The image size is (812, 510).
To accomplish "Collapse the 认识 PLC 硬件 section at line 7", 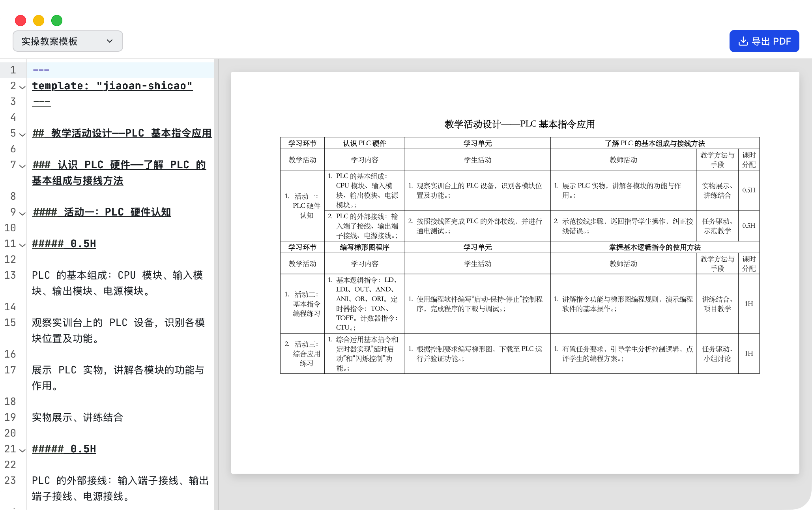I will click(x=22, y=166).
